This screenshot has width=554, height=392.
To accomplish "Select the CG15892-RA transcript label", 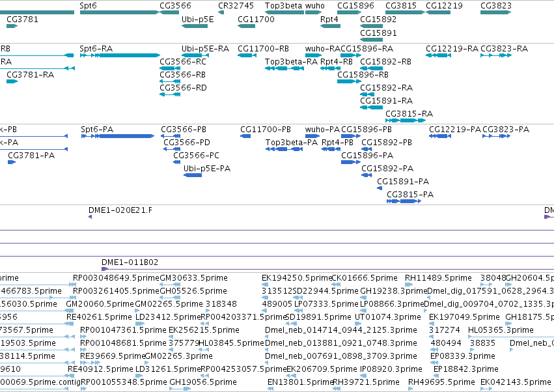I will (386, 88).
